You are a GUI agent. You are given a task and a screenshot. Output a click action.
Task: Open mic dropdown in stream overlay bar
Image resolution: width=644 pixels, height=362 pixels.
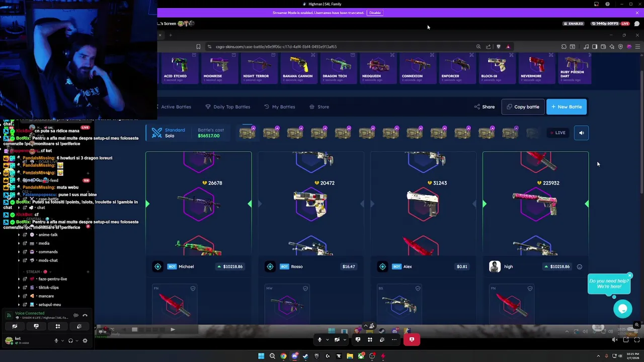327,340
